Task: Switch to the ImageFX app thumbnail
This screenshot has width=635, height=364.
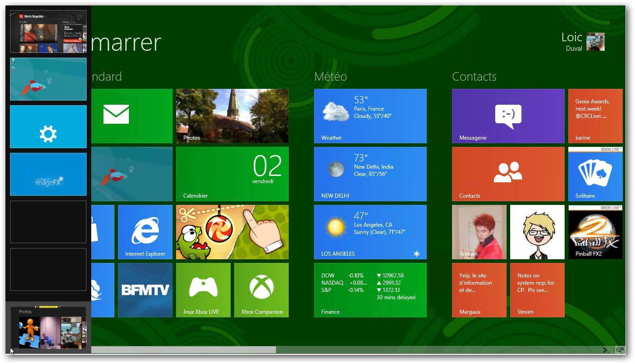Action: (48, 174)
